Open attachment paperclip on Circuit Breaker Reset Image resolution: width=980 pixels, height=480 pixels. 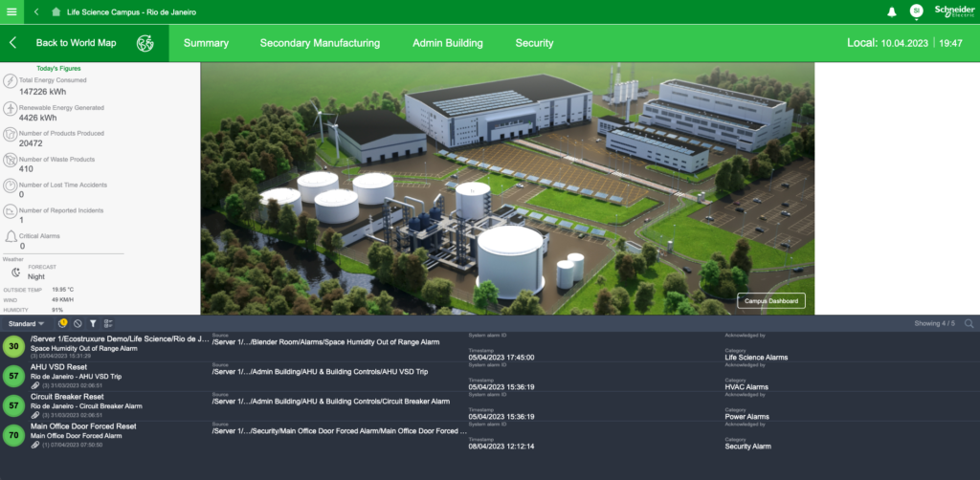point(35,415)
